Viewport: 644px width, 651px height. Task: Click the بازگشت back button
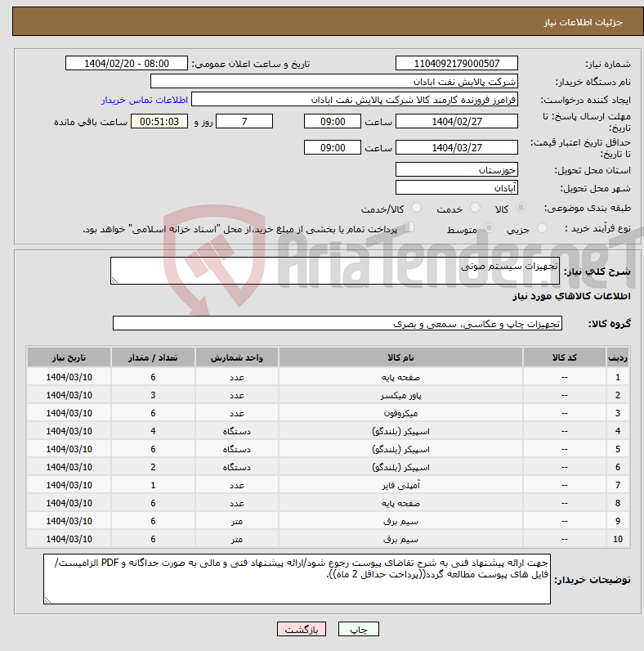coord(302,629)
